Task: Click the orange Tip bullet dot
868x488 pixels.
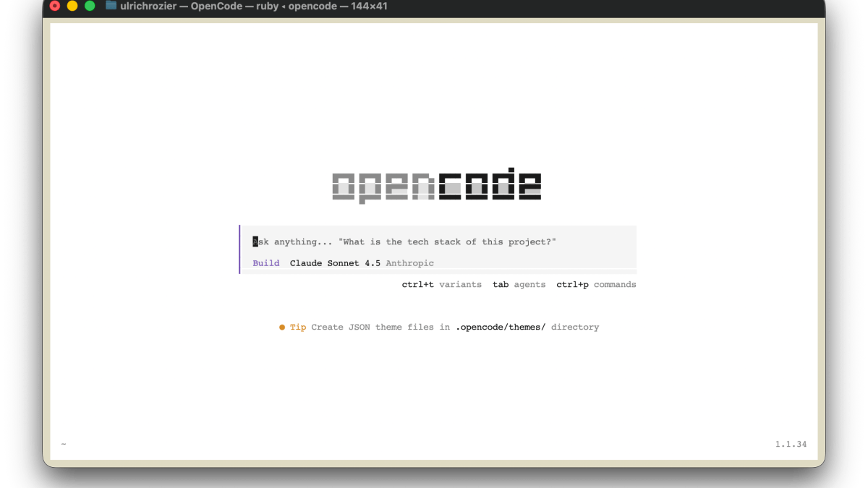Action: [282, 328]
